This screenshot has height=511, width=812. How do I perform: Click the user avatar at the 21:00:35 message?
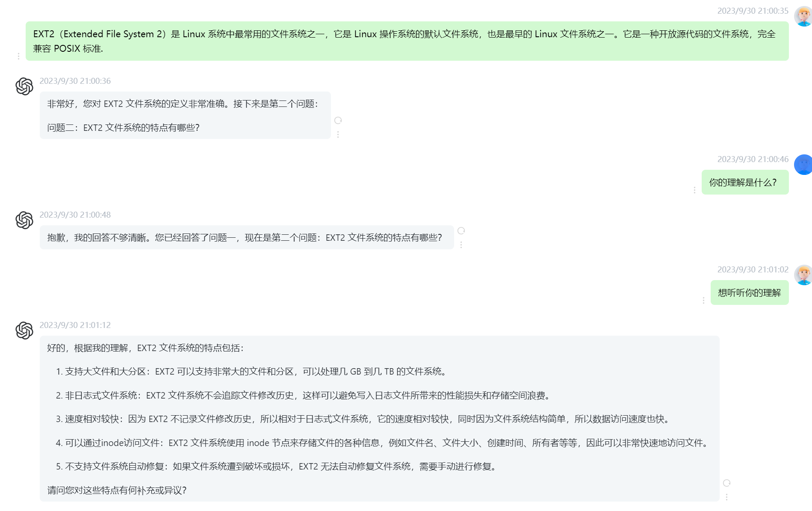click(803, 16)
